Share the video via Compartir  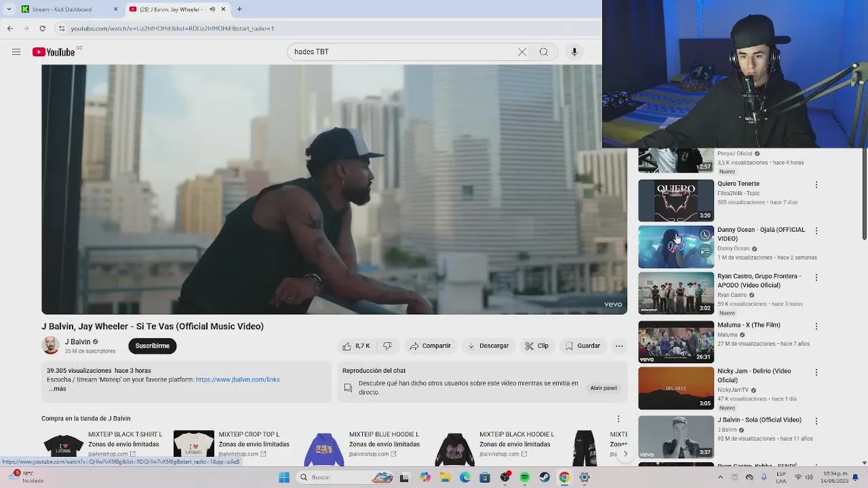430,346
